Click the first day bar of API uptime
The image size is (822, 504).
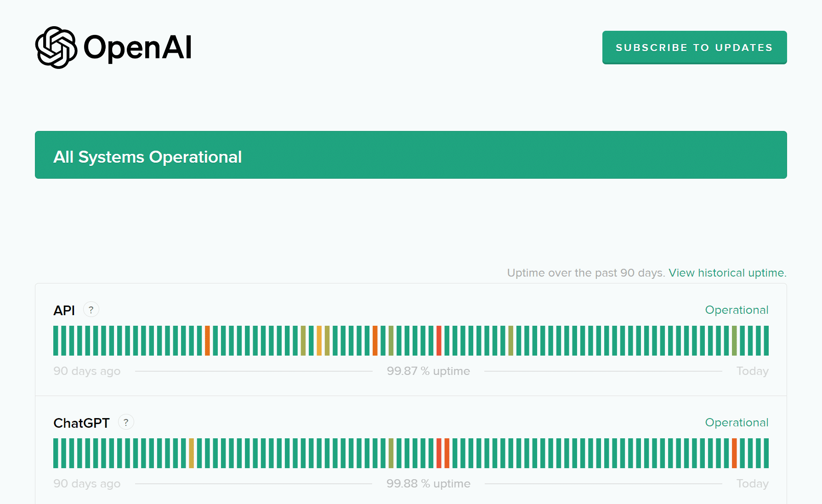(56, 340)
